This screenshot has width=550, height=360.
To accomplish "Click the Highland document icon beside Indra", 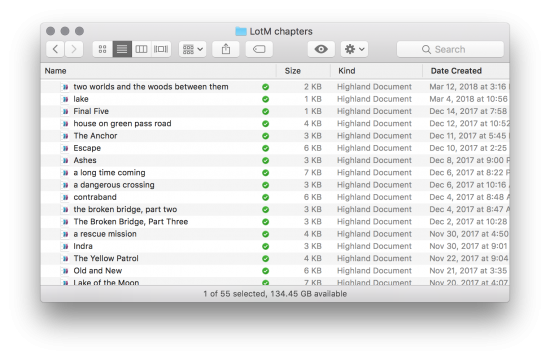I will point(65,246).
